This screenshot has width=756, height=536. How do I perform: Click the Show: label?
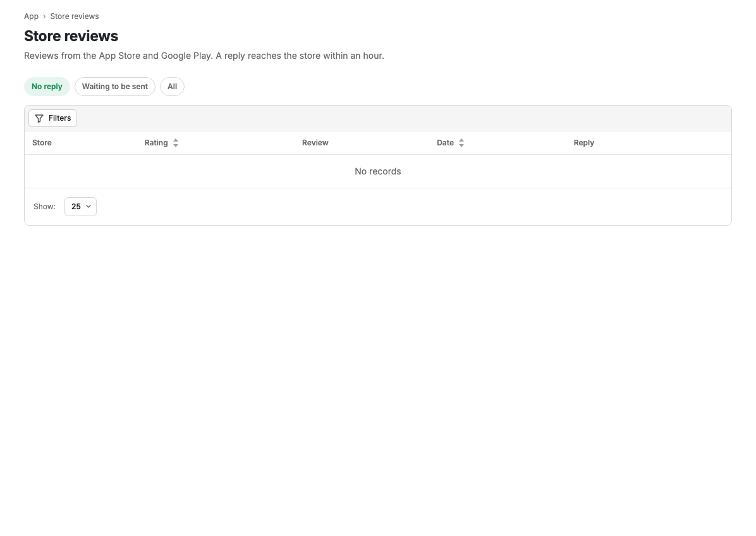[x=44, y=207]
